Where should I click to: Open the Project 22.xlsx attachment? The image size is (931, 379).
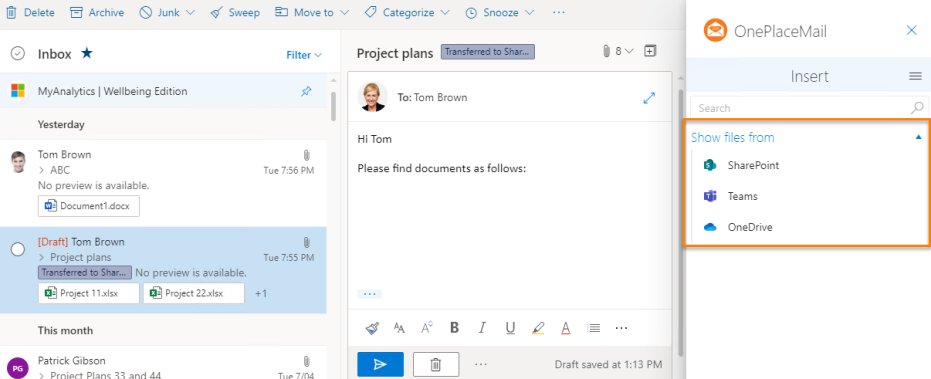click(x=194, y=293)
